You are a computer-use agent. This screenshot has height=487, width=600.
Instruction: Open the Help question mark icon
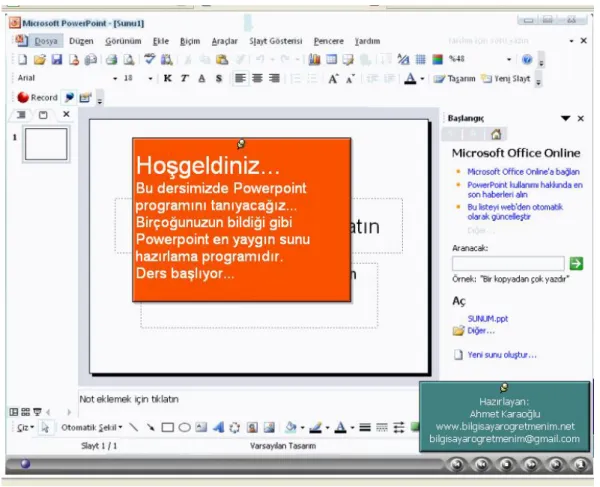point(527,59)
